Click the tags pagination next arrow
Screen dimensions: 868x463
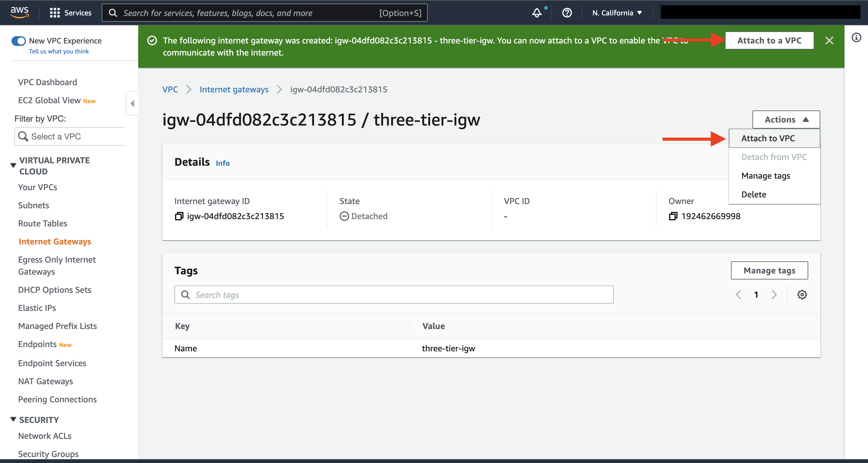pos(774,295)
